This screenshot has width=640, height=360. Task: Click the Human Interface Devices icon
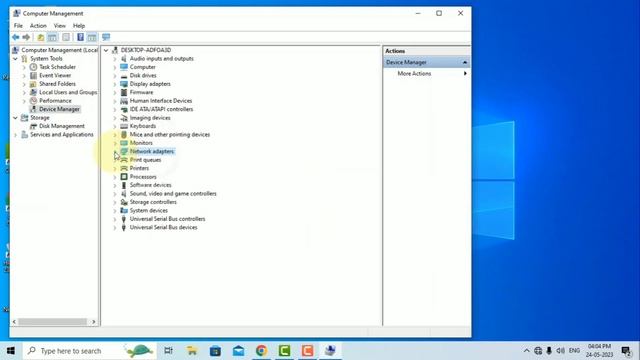click(x=124, y=101)
